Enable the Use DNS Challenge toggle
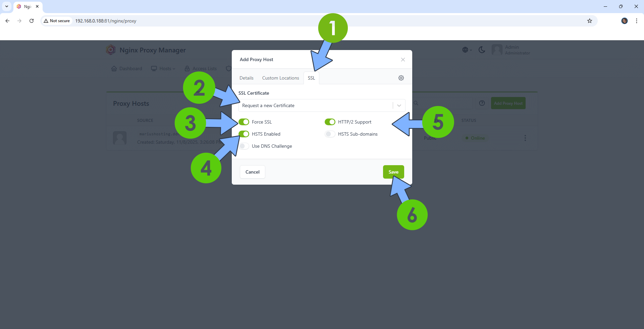Image resolution: width=644 pixels, height=329 pixels. (x=244, y=146)
